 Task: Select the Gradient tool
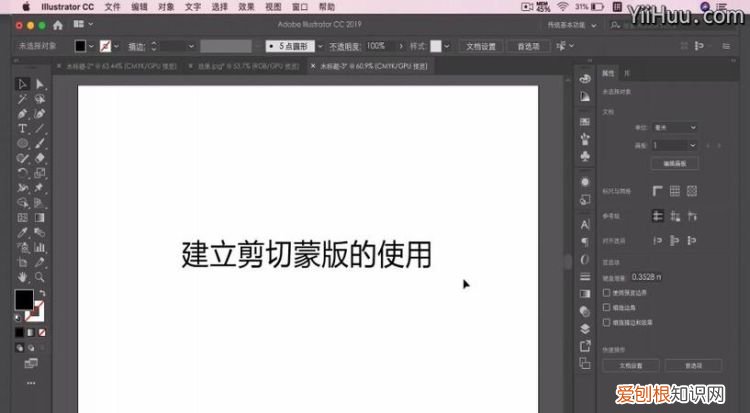point(40,218)
